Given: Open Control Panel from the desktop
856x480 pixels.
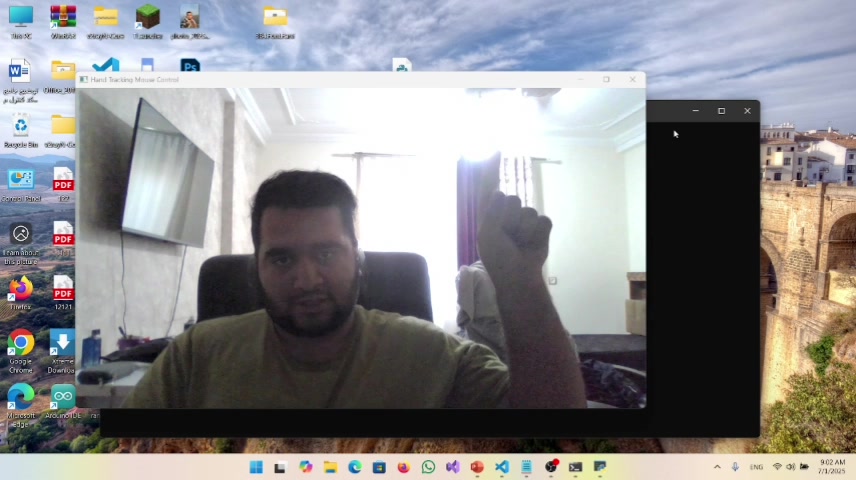Looking at the screenshot, I should (x=21, y=185).
